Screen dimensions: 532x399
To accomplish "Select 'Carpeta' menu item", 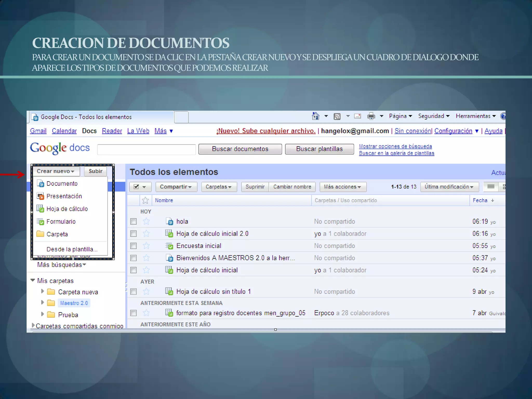I will (x=71, y=234).
